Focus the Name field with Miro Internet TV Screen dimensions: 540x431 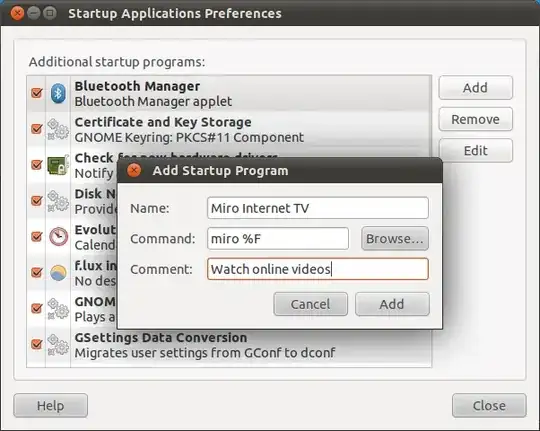(x=318, y=208)
